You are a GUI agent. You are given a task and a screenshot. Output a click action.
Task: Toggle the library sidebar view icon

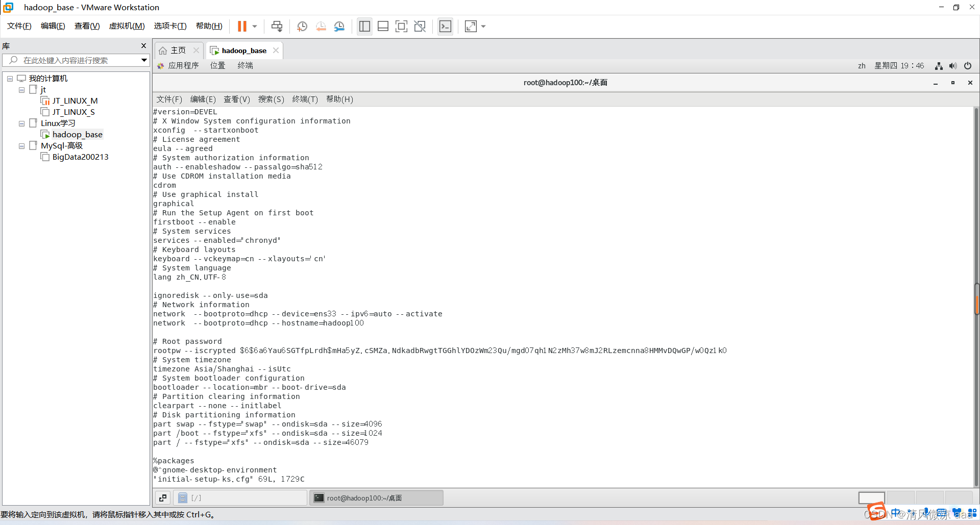(364, 26)
